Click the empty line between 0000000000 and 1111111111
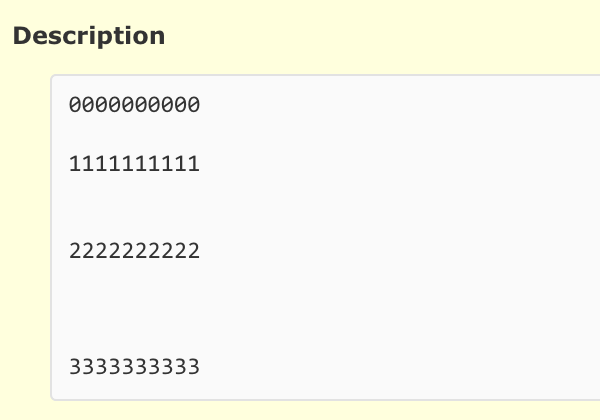This screenshot has width=600, height=420. tap(134, 134)
